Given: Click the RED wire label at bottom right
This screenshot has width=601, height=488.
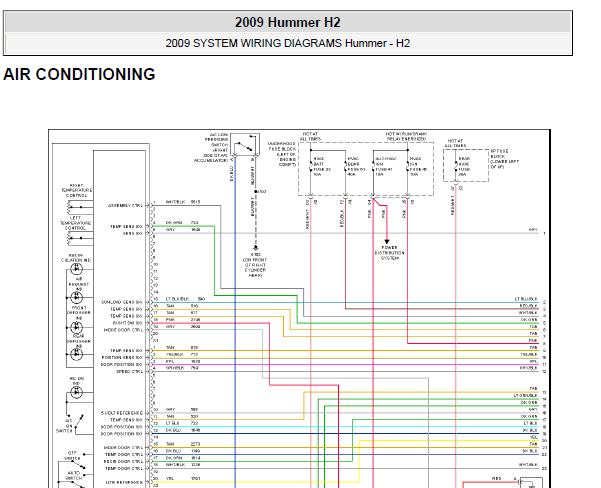Looking at the screenshot, I should click(496, 478).
